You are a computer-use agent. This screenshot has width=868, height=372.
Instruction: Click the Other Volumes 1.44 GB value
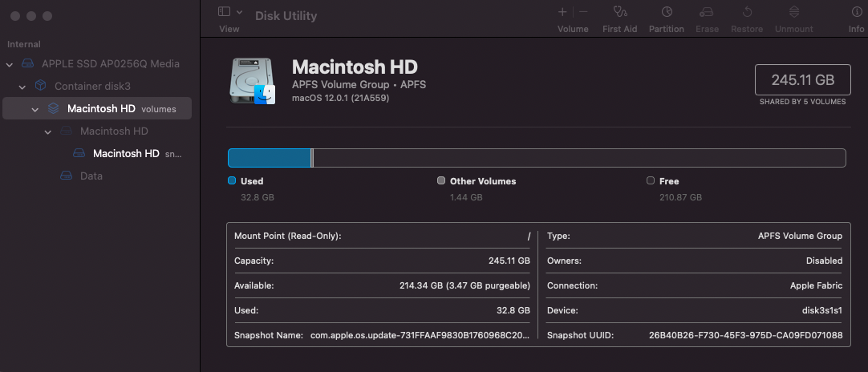466,197
